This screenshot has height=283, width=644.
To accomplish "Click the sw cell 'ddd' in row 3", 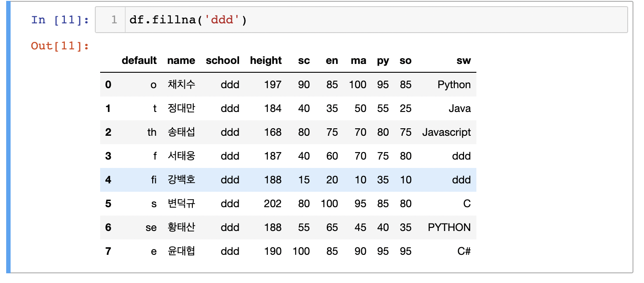I will point(461,156).
